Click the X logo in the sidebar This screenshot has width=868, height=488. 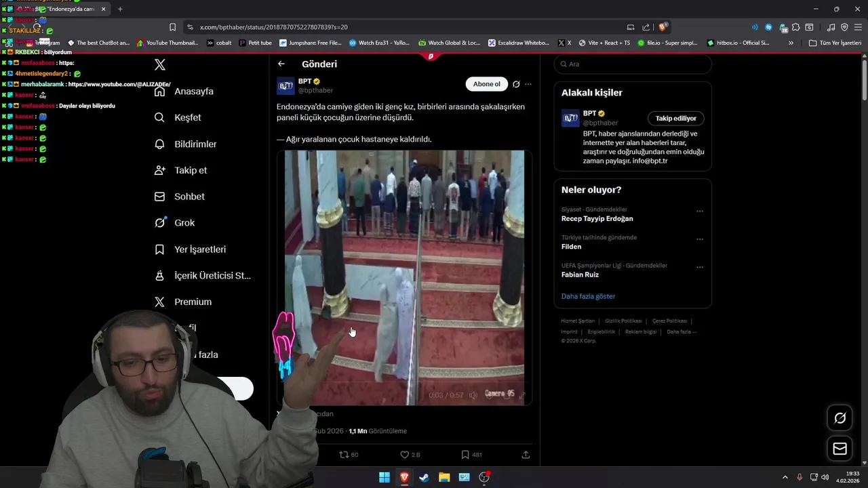[x=160, y=65]
